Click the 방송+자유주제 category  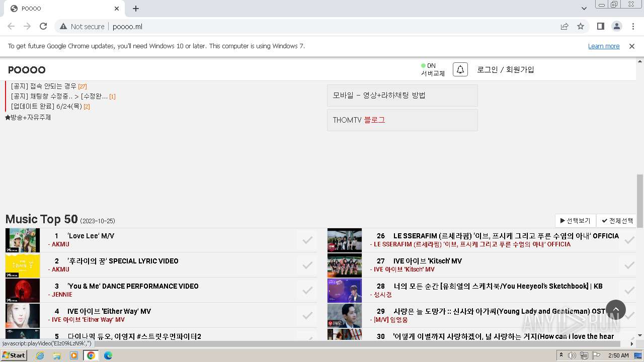[x=28, y=117]
